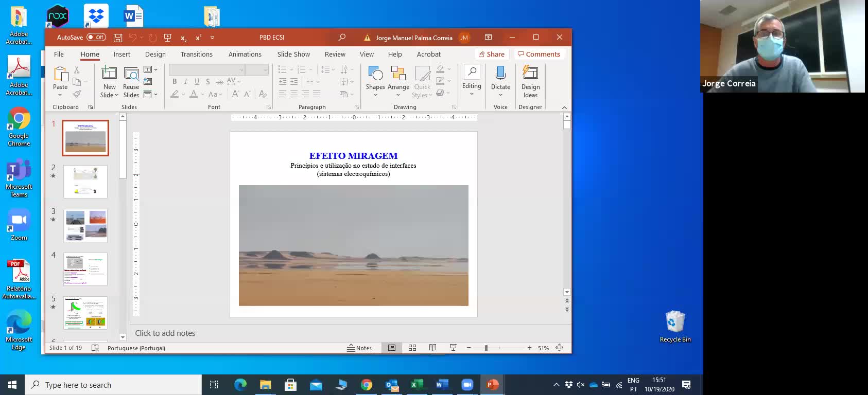Click the Reuse Slides icon
The image size is (868, 395).
(x=131, y=81)
